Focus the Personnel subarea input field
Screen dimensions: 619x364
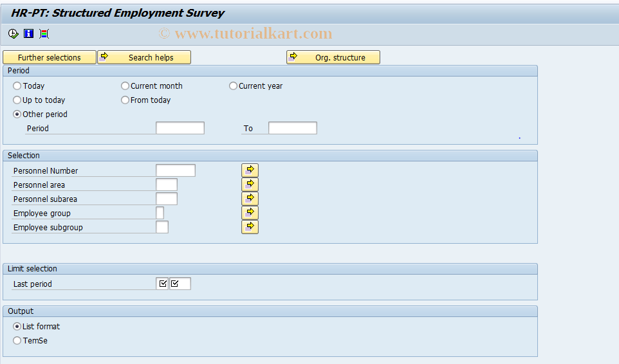point(167,199)
